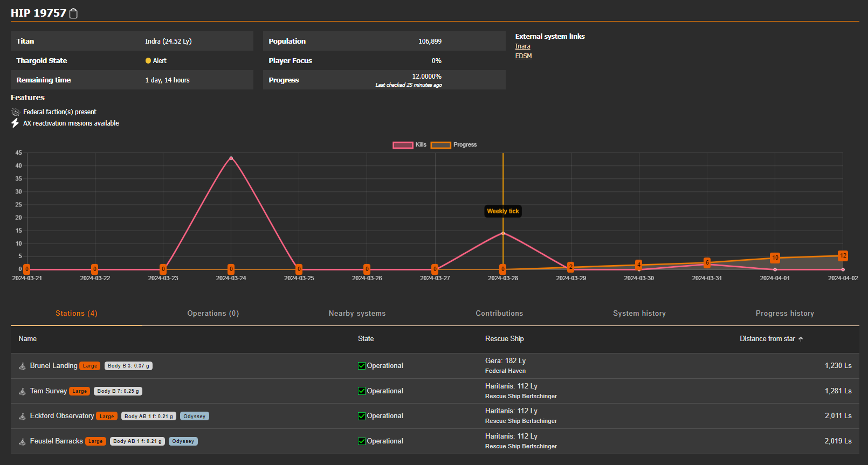The image size is (868, 465).
Task: Open the EDSM external link
Action: pos(523,56)
